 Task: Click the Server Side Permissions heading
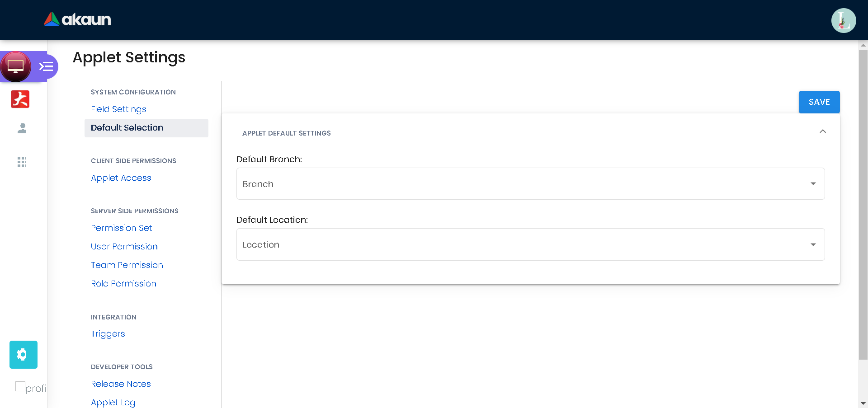[x=135, y=211]
